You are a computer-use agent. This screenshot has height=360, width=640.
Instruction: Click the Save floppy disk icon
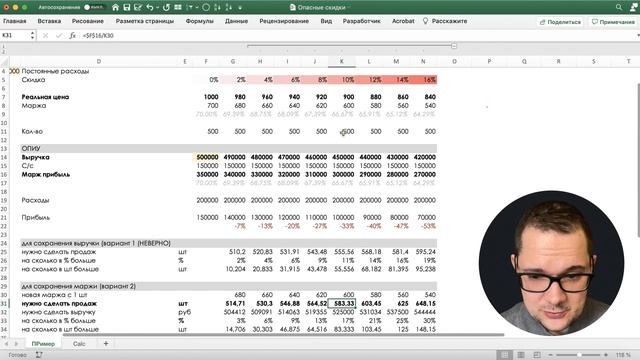pyautogui.click(x=127, y=7)
